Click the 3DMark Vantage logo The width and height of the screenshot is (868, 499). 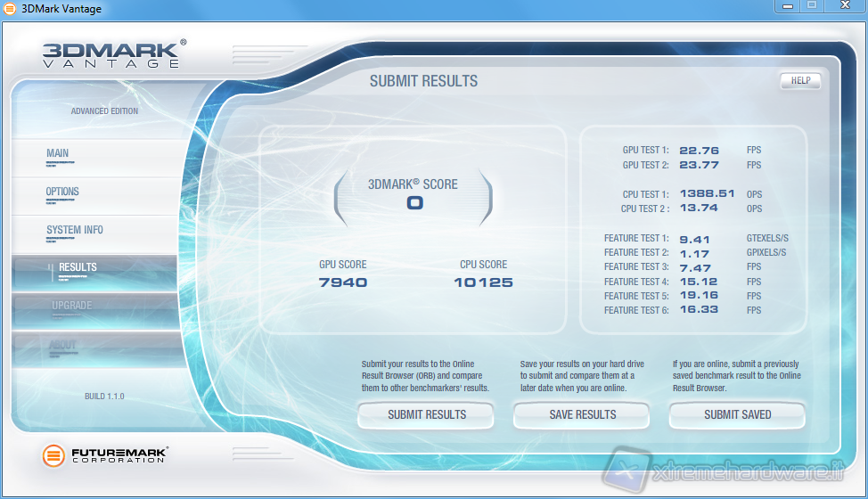[x=111, y=53]
